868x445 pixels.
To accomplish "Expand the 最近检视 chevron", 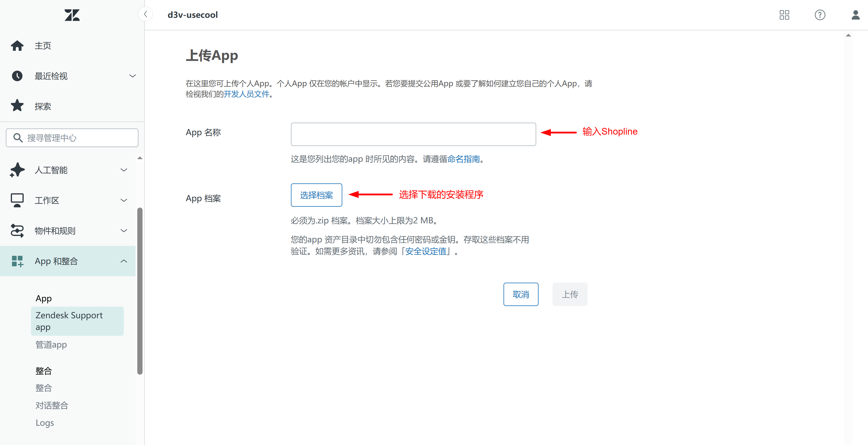I will tap(133, 76).
